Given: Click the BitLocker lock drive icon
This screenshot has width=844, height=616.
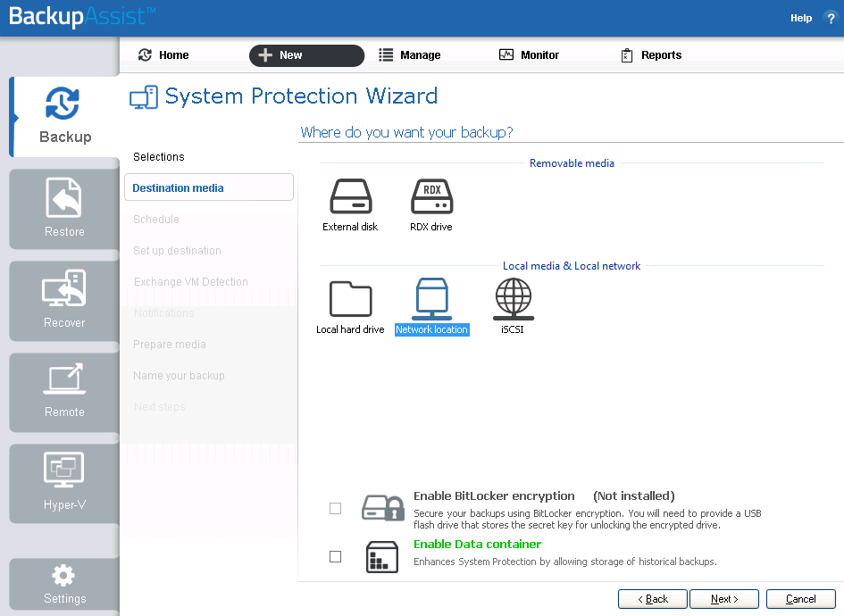Looking at the screenshot, I should pos(383,508).
